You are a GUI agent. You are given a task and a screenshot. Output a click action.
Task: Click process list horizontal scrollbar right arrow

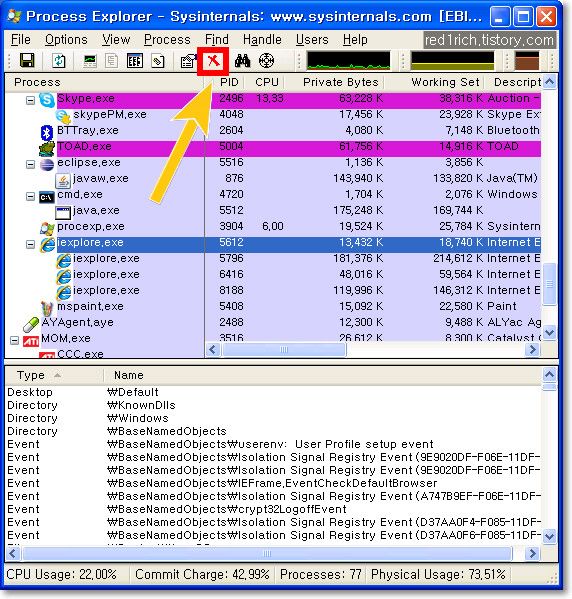532,349
